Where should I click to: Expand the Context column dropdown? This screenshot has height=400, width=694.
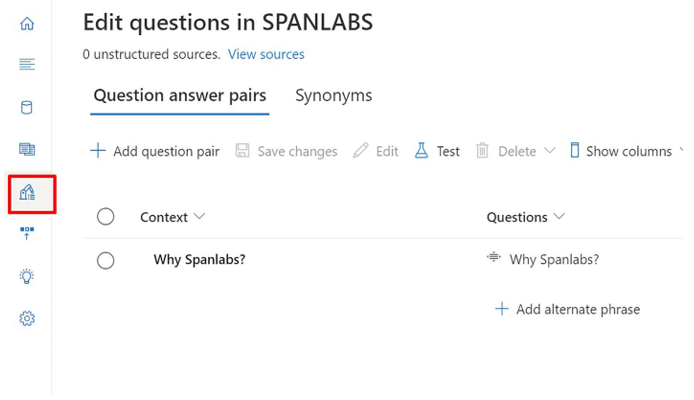(200, 216)
